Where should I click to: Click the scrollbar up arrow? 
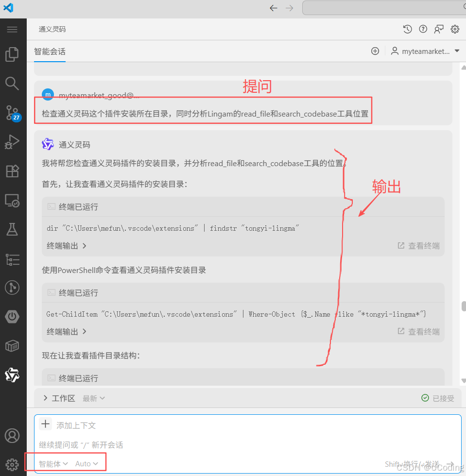click(464, 68)
